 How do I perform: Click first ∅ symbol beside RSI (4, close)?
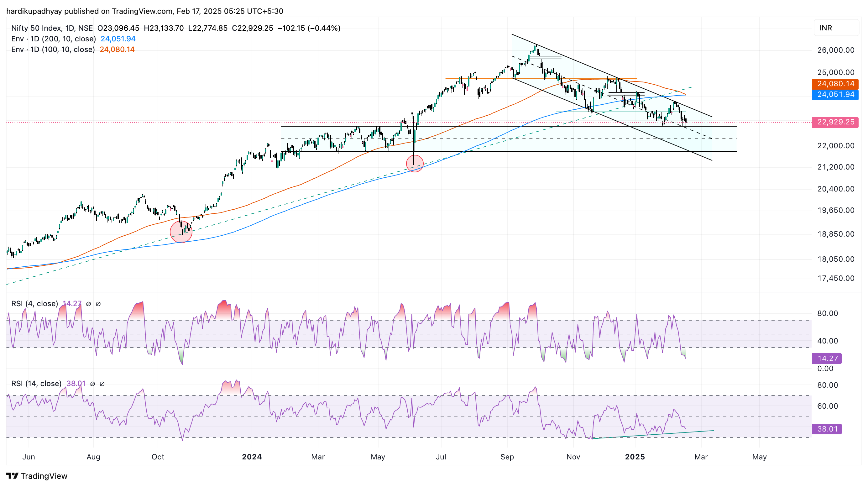[x=89, y=304]
